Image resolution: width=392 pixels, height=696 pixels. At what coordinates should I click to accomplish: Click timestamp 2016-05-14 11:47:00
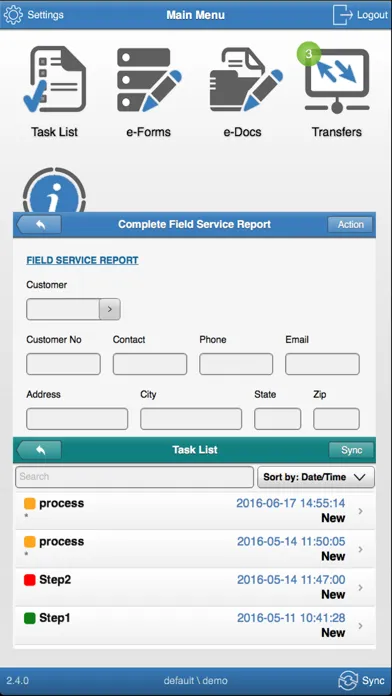(291, 580)
